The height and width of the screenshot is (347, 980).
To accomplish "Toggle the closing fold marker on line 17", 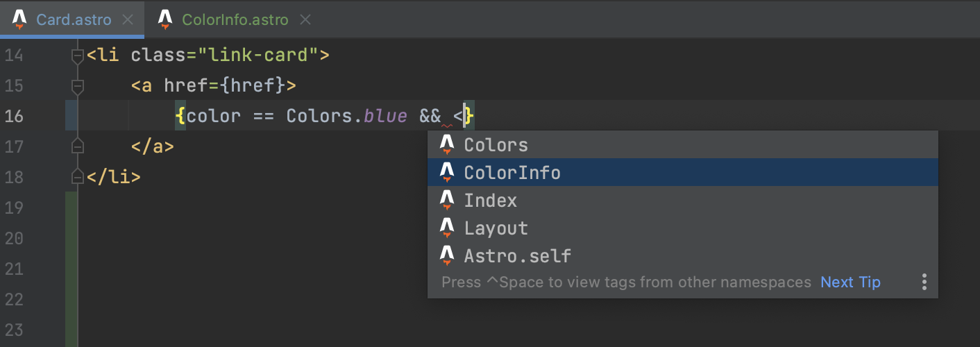I will [x=78, y=146].
